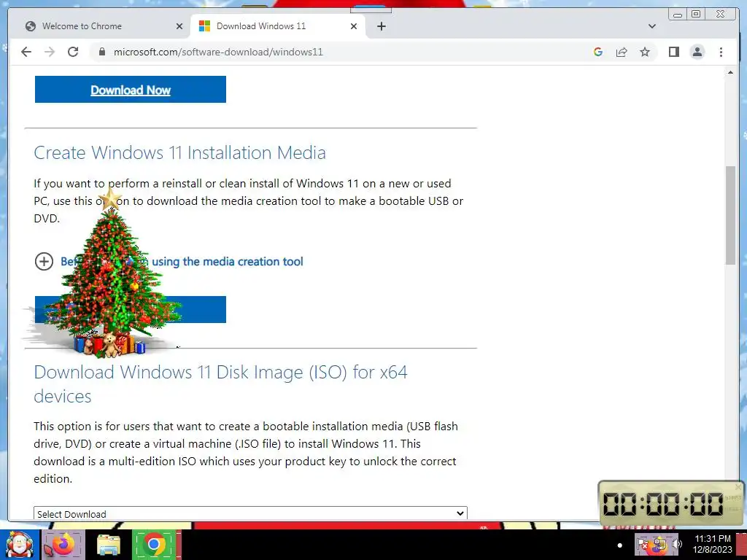Click the 'Create Windows 11 Installation Media' heading
This screenshot has height=560, width=747.
coord(179,152)
